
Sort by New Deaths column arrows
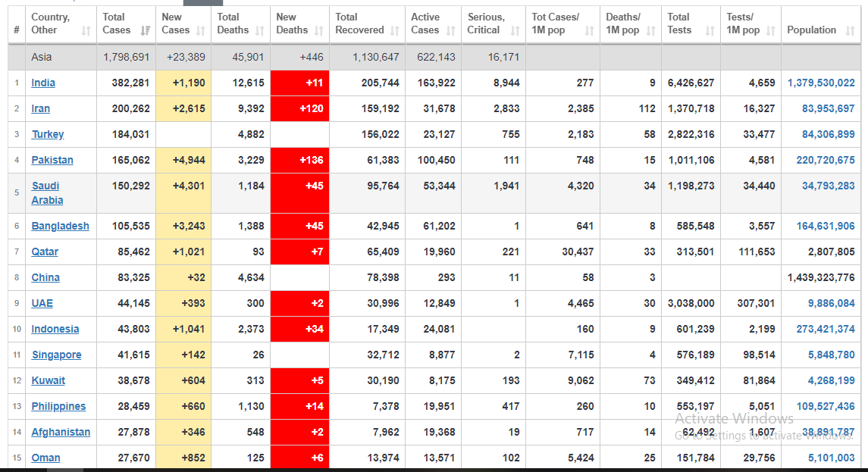(319, 31)
